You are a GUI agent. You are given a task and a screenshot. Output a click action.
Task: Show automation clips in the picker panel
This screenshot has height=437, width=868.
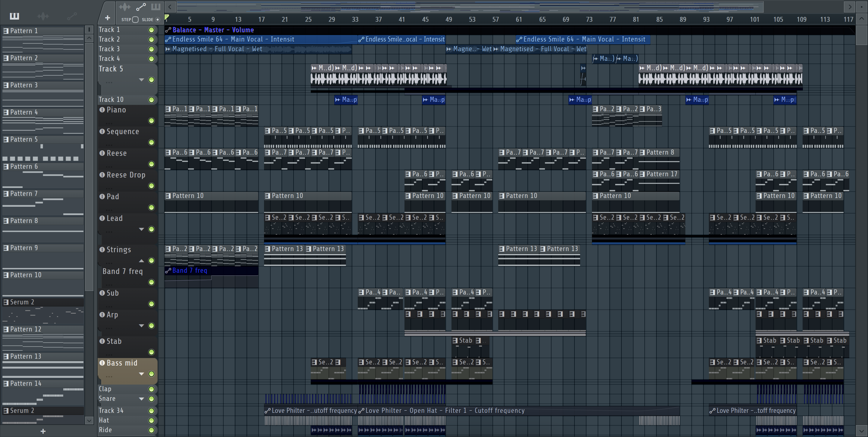72,16
